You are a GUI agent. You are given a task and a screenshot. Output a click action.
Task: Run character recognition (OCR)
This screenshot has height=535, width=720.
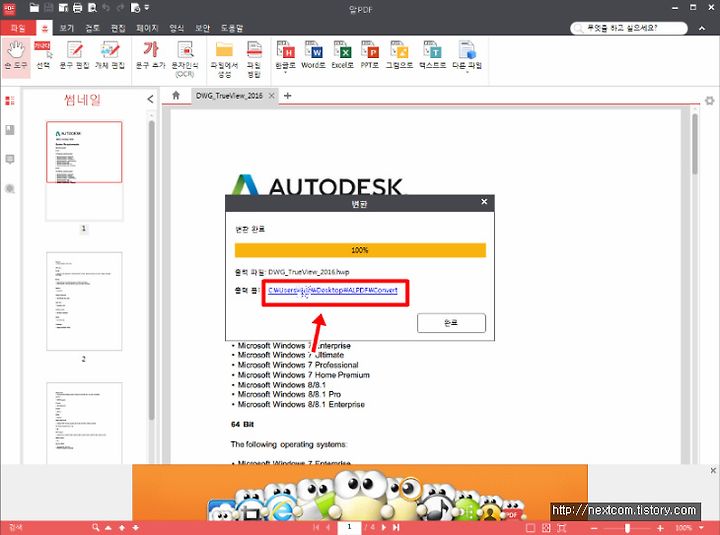click(185, 59)
